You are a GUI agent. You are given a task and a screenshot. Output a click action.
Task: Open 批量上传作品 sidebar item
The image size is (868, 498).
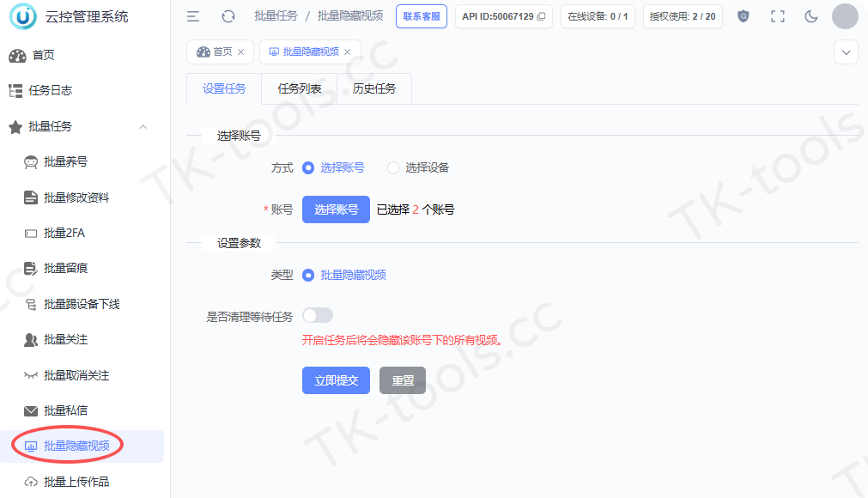pos(82,482)
